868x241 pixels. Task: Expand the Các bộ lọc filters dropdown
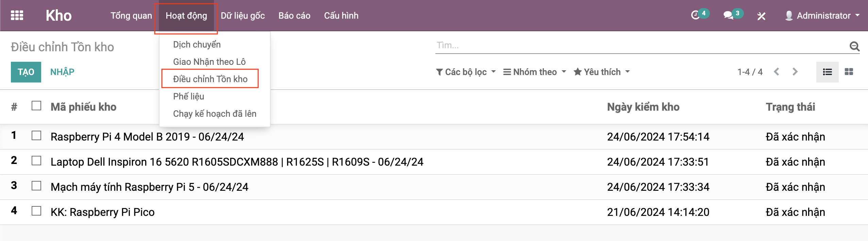tap(466, 72)
